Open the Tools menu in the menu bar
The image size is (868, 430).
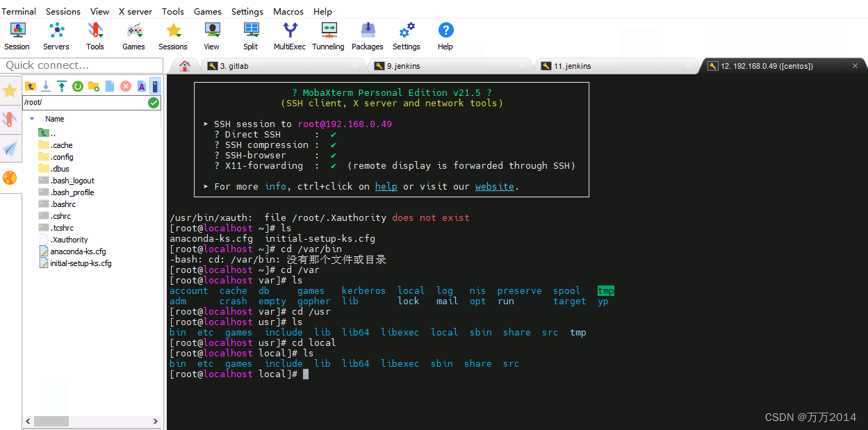click(173, 11)
